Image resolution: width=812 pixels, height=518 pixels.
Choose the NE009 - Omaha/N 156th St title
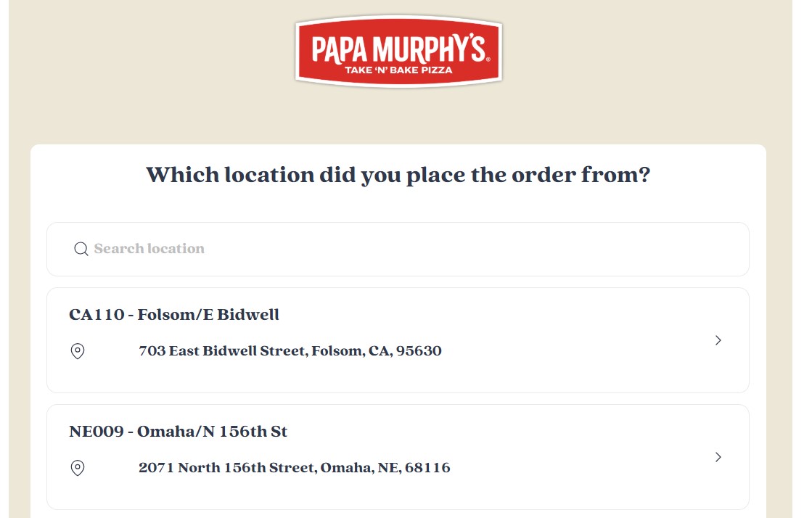coord(178,432)
